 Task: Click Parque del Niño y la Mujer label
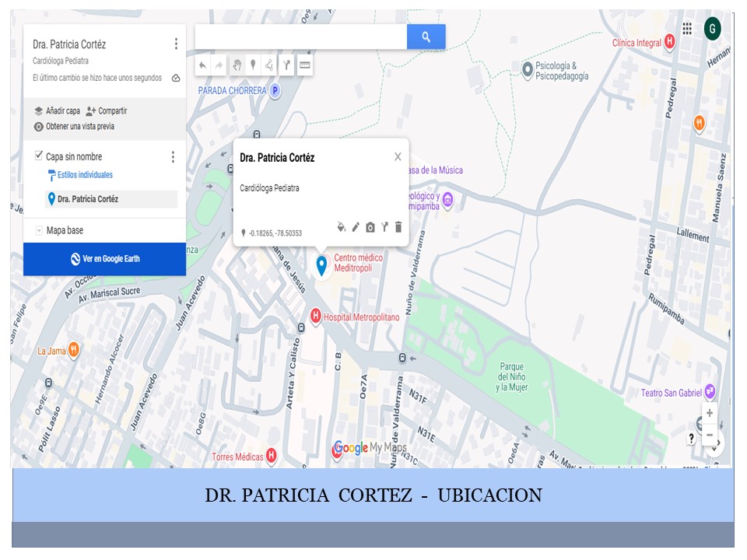512,377
